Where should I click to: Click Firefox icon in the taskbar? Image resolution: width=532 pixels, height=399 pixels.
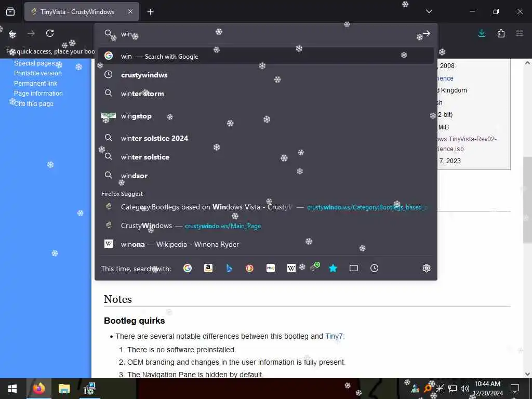38,389
